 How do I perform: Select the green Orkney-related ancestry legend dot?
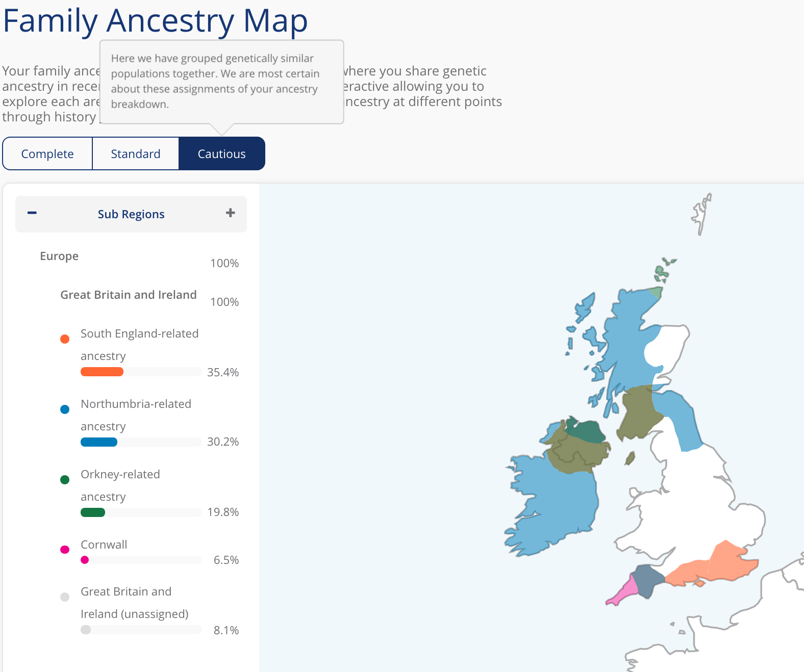(x=64, y=479)
